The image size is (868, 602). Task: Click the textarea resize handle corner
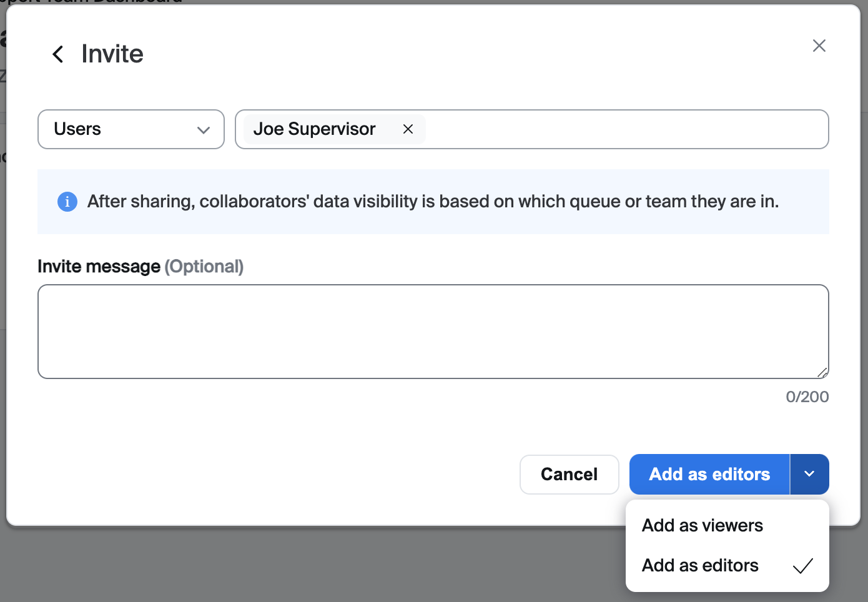pyautogui.click(x=822, y=373)
